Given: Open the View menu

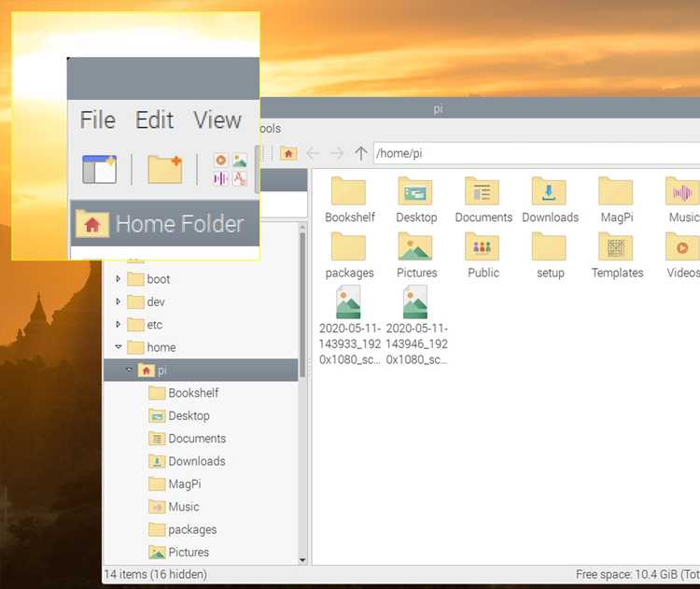Looking at the screenshot, I should pos(217,120).
